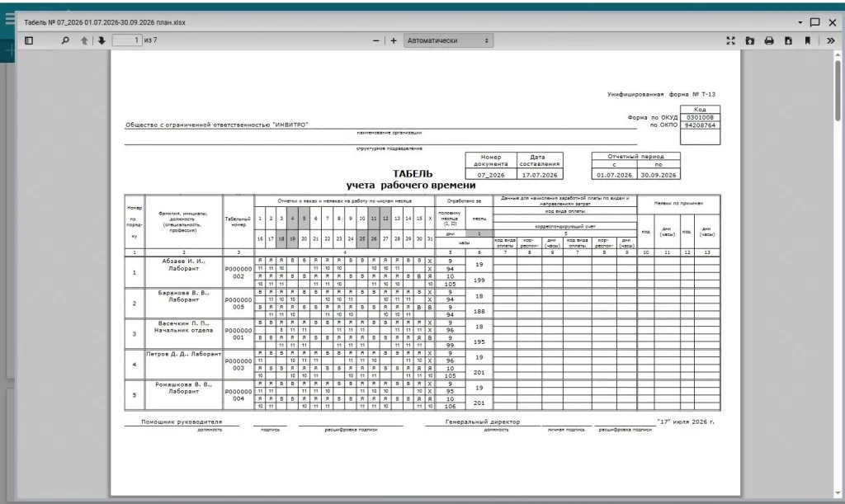Switch to presentation fullscreen mode icon
This screenshot has height=504, width=845.
point(731,40)
